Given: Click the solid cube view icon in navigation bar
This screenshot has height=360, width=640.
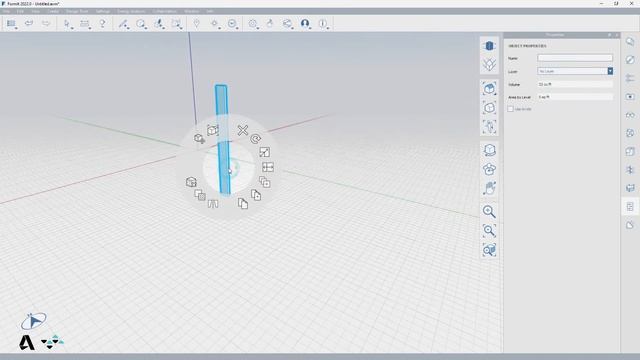Looking at the screenshot, I should (x=489, y=46).
